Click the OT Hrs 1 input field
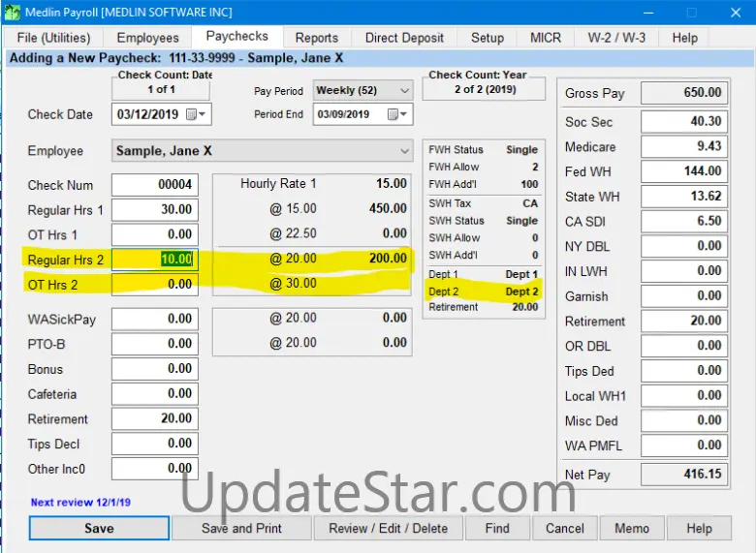This screenshot has width=756, height=553. coord(155,234)
